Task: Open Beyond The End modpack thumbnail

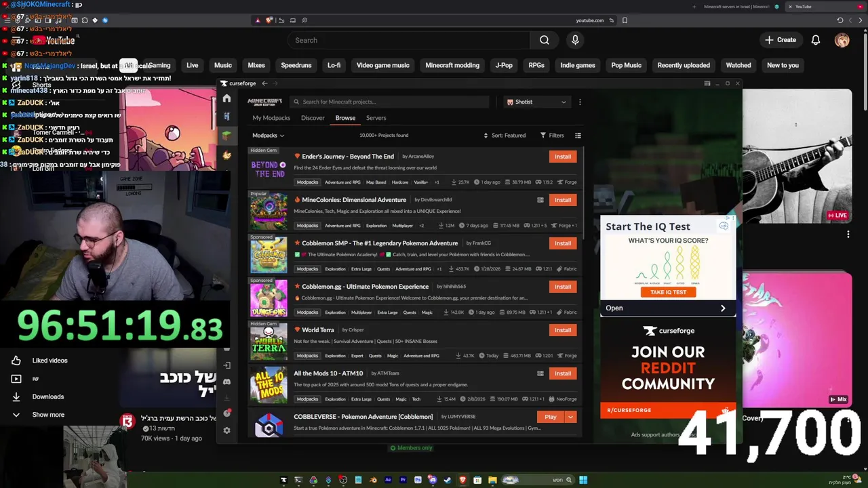Action: [269, 169]
